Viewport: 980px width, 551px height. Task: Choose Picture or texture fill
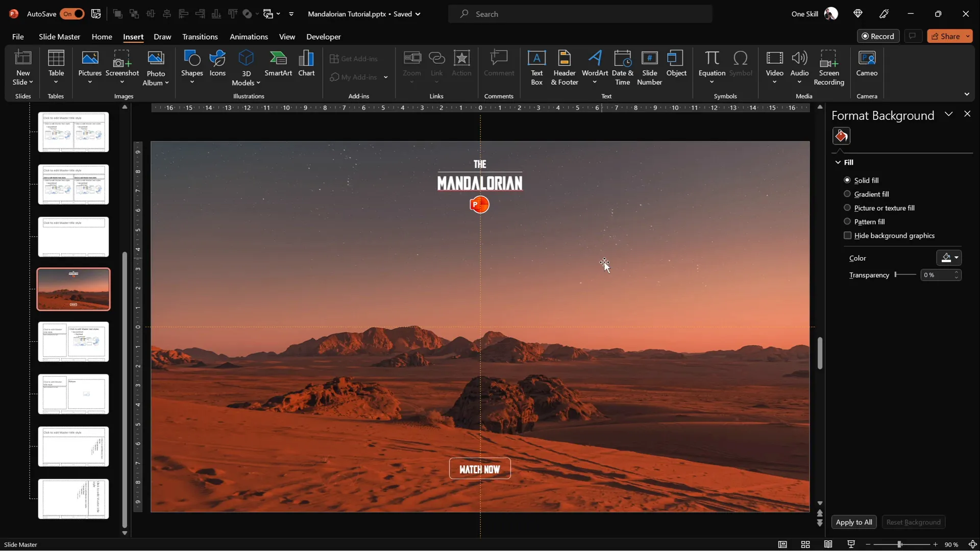click(x=879, y=208)
